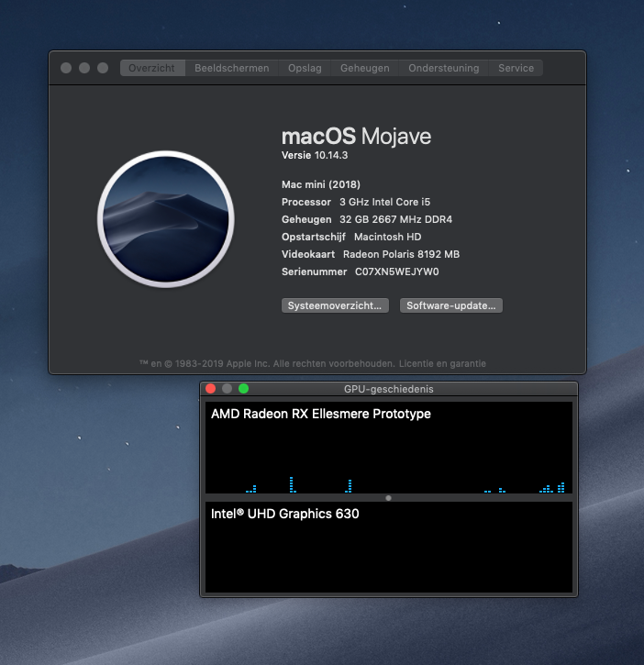Click the macOS Mojave desert logo image
The height and width of the screenshot is (665, 644).
coord(166,219)
